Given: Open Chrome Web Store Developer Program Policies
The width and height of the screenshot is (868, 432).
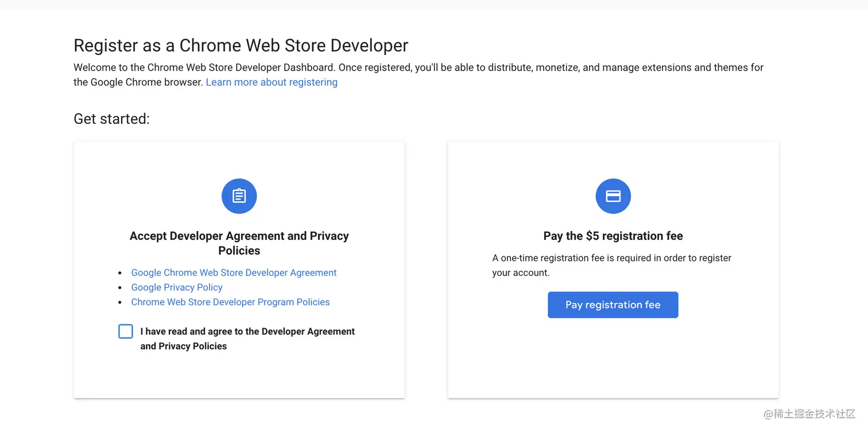Looking at the screenshot, I should coord(230,302).
